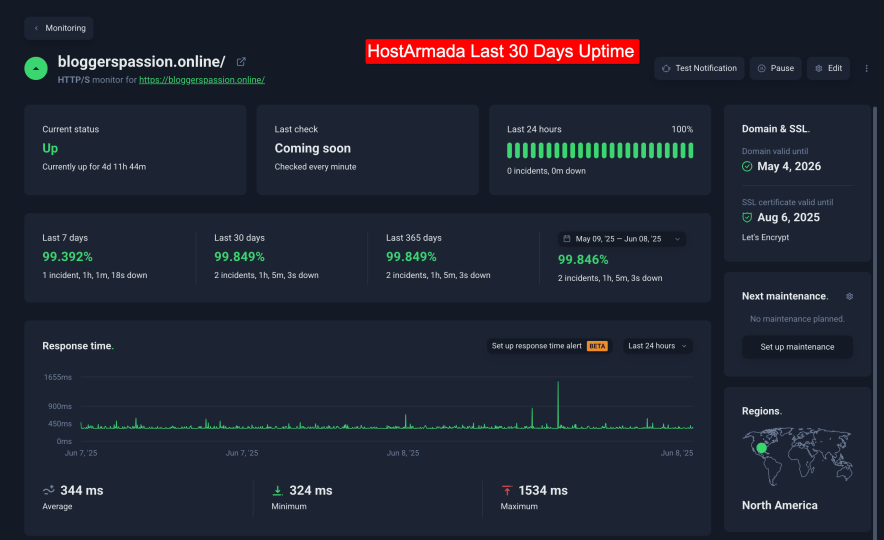884x540 pixels.
Task: Go back to Monitoring page
Action: [x=59, y=28]
